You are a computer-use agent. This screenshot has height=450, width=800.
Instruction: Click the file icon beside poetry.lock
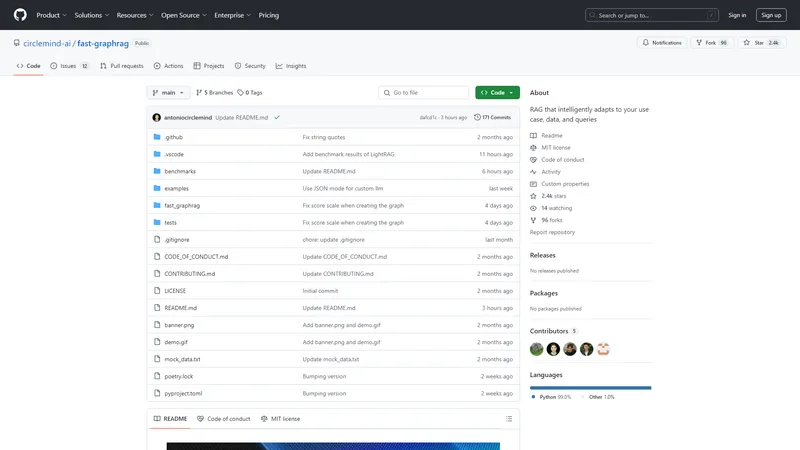click(157, 376)
